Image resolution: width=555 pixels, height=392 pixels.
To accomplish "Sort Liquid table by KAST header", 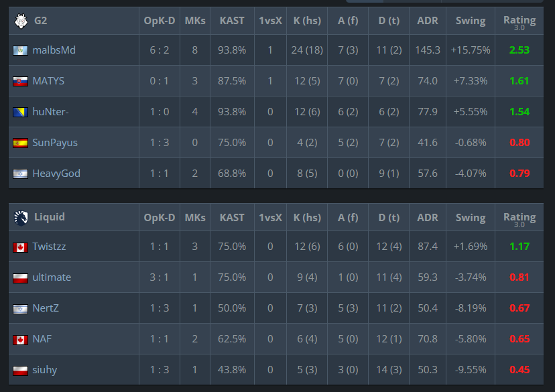I will point(232,218).
